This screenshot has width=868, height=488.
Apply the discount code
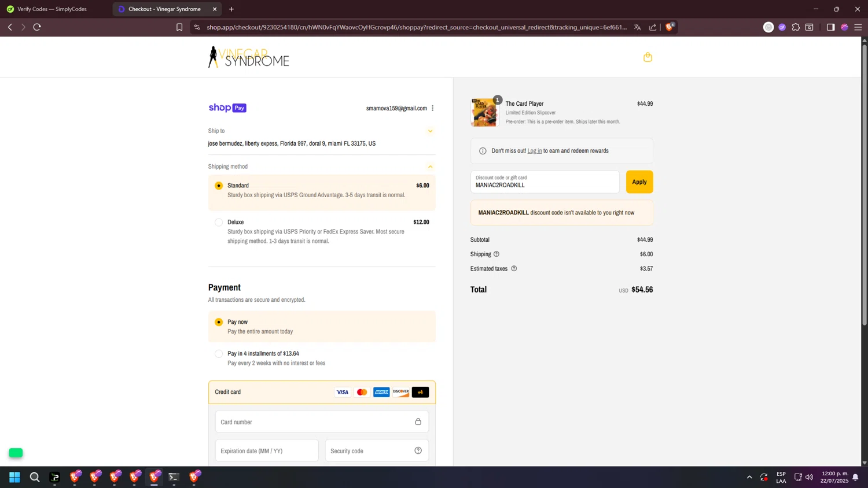coord(639,182)
